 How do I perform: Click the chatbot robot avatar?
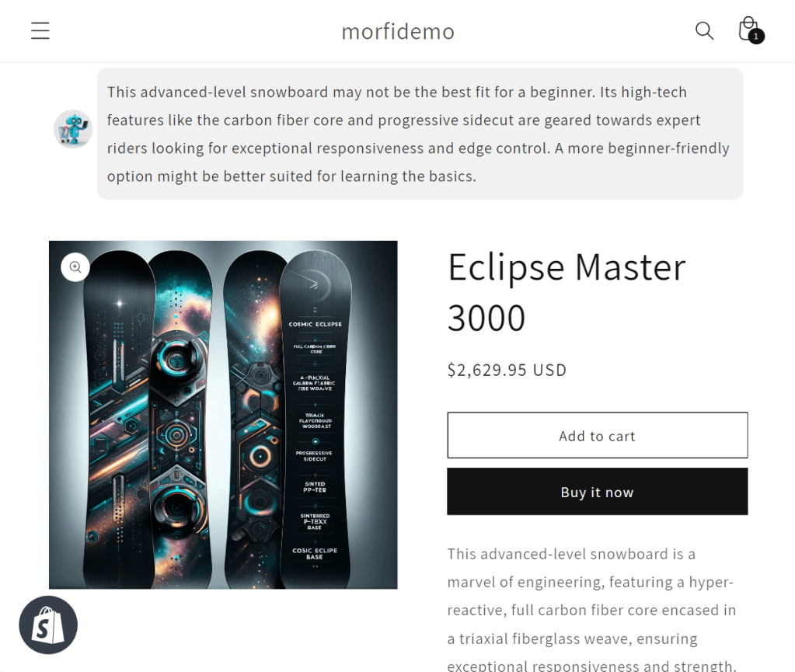coord(73,129)
